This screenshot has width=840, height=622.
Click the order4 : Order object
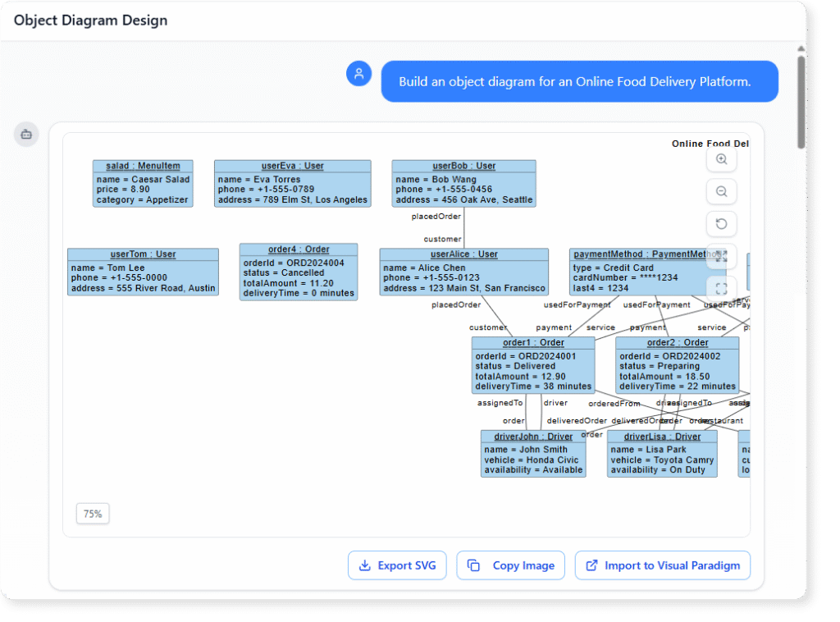click(x=298, y=271)
